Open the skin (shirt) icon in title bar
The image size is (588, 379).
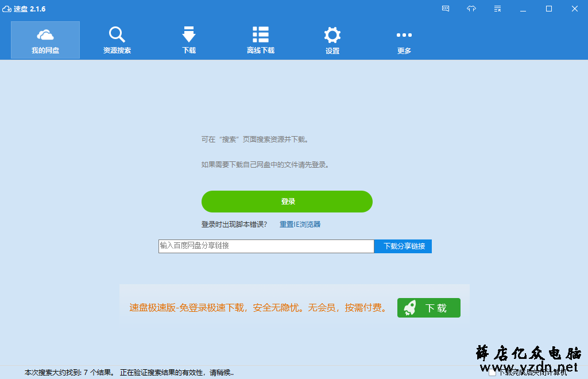click(471, 9)
